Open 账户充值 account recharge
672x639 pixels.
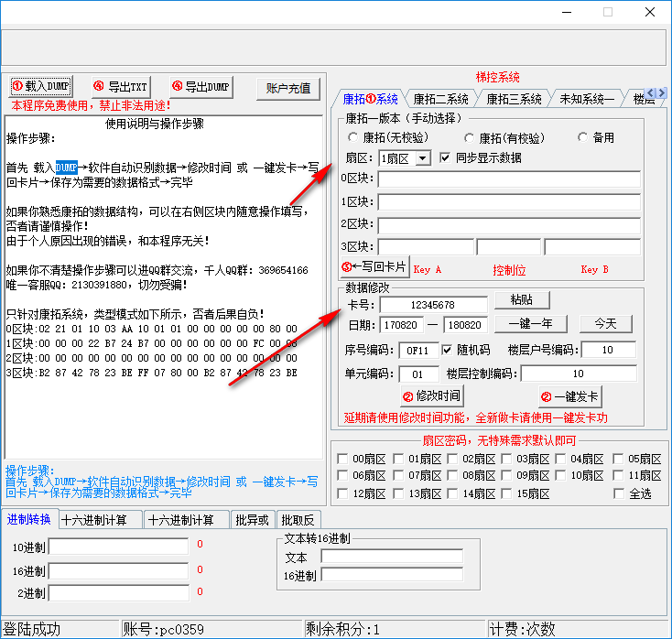(288, 89)
